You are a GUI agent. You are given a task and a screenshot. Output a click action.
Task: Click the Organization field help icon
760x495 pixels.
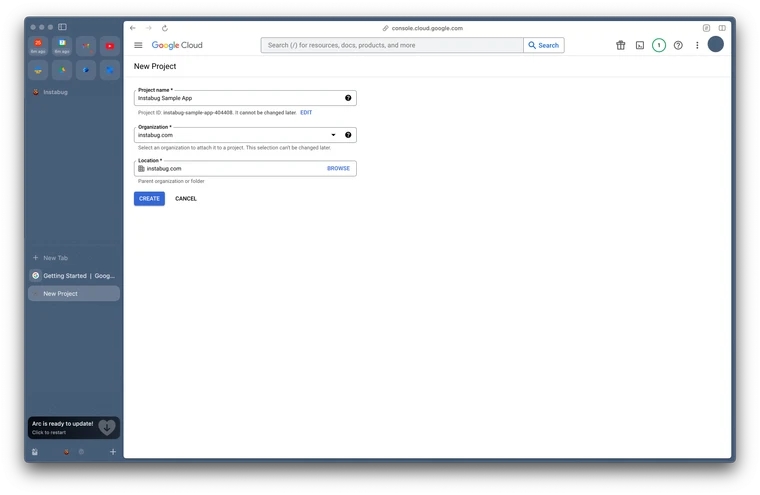point(348,135)
